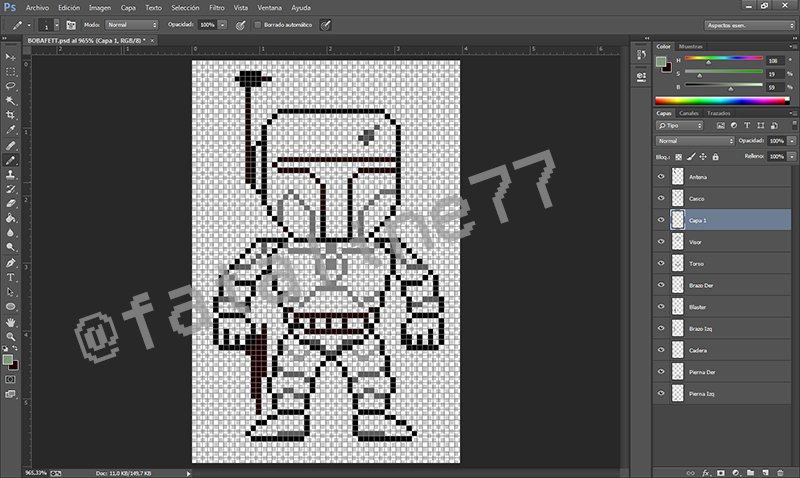
Task: Select the Clone Stamp tool
Action: click(10, 174)
